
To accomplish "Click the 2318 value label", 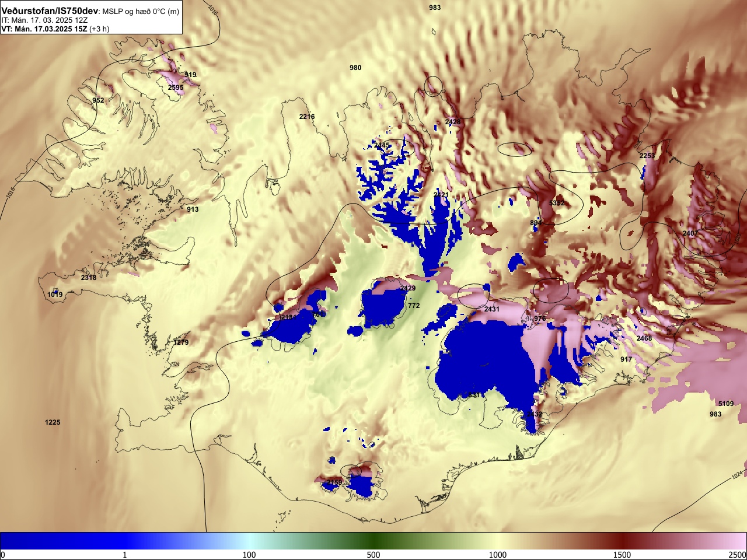I will coord(89,278).
